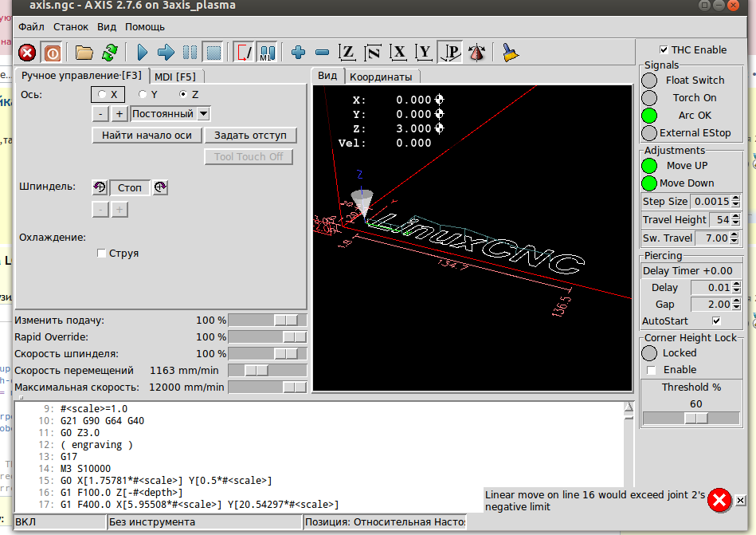The image size is (756, 535).
Task: Open a G-code file with folder icon
Action: coord(84,53)
